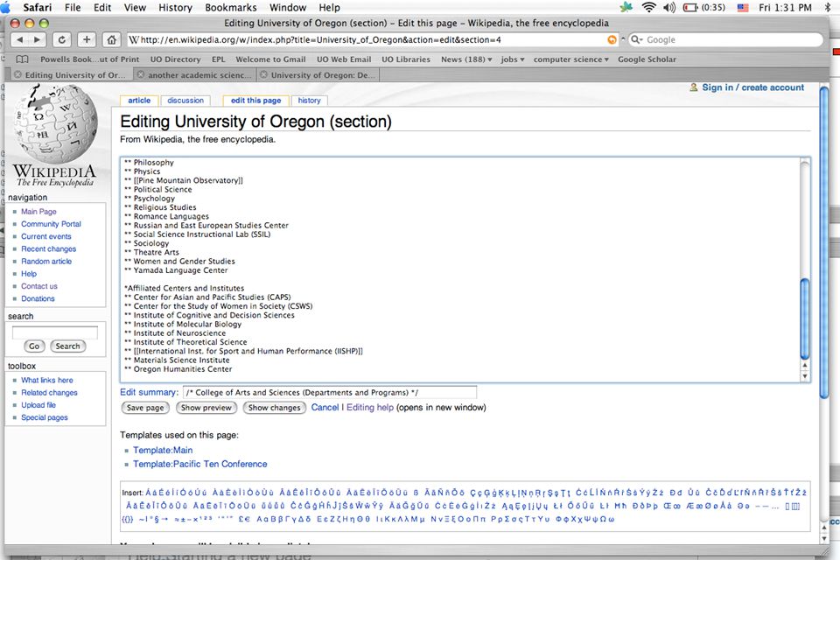Select the history tab
This screenshot has width=840, height=630.
coord(309,100)
